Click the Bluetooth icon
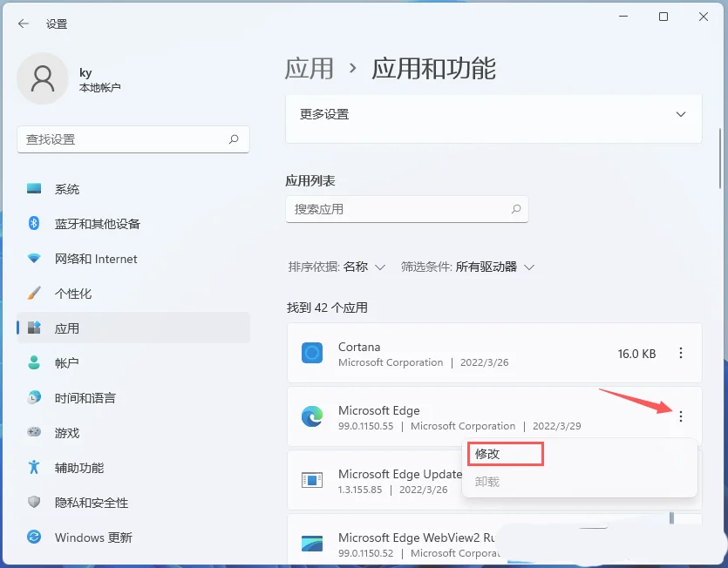The image size is (728, 568). tap(34, 223)
